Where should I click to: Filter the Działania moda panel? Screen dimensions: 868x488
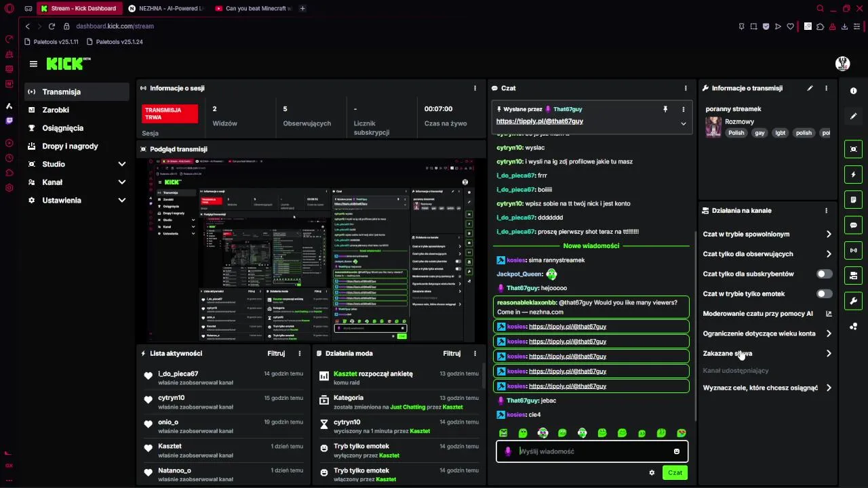click(x=452, y=353)
